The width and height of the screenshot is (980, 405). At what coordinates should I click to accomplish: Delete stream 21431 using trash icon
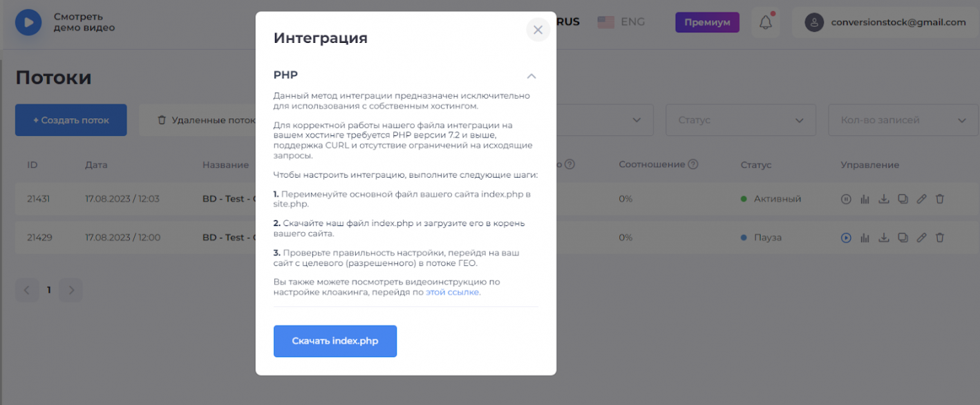(940, 199)
